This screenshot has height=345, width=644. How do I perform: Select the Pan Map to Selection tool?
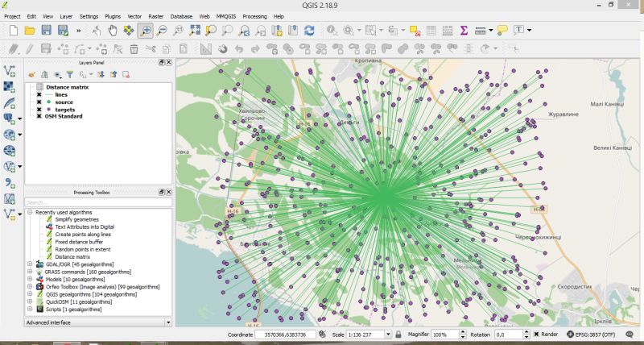pos(129,31)
